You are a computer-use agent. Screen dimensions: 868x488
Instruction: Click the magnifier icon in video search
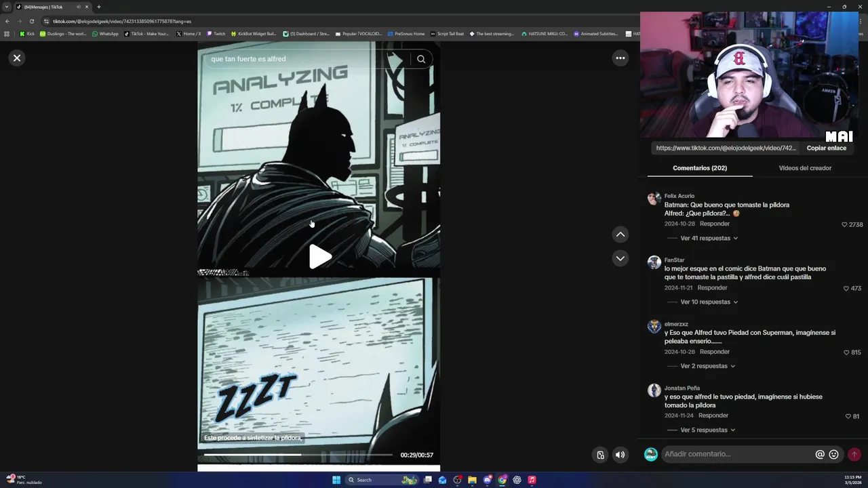[421, 59]
